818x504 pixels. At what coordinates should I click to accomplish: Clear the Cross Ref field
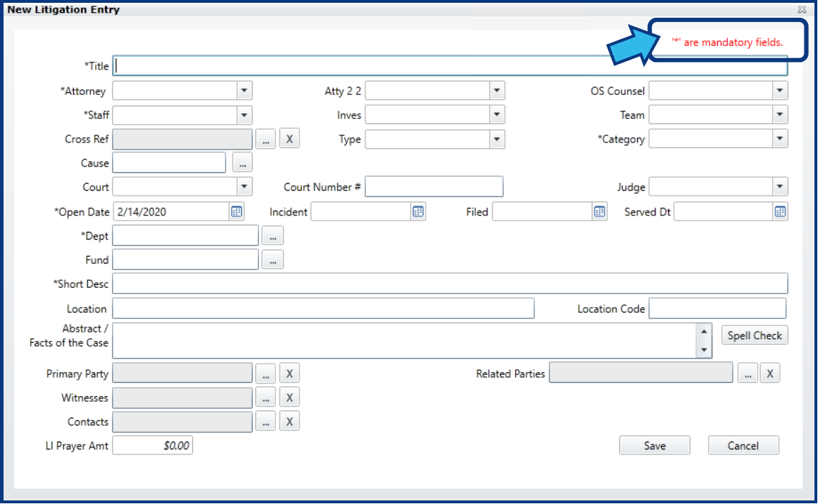[x=289, y=138]
